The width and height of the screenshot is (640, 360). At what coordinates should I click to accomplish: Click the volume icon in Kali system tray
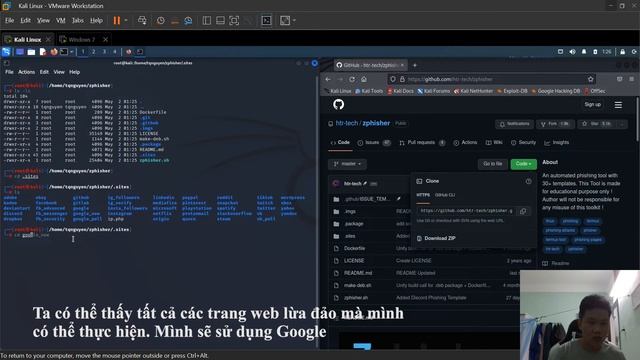click(572, 52)
